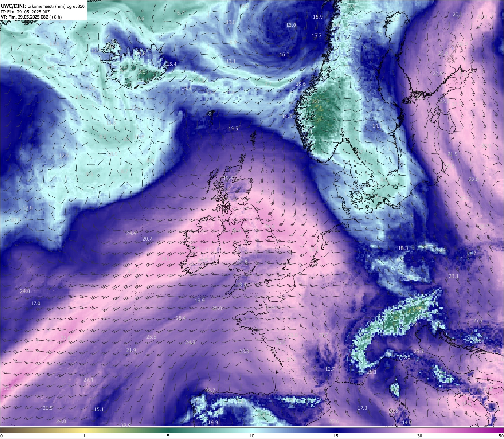Click the VT valid time line 08Z
Screen dimensions: 504x439
[31, 17]
